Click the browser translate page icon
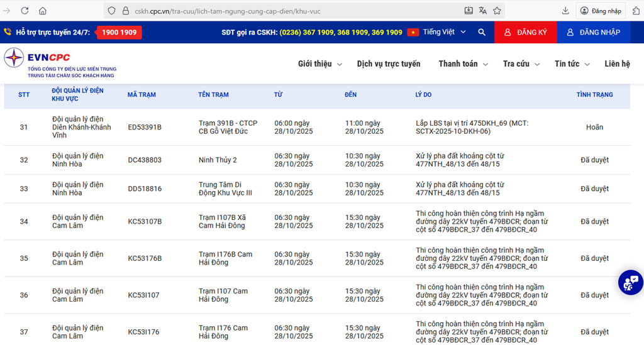This screenshot has width=644, height=345. 482,11
